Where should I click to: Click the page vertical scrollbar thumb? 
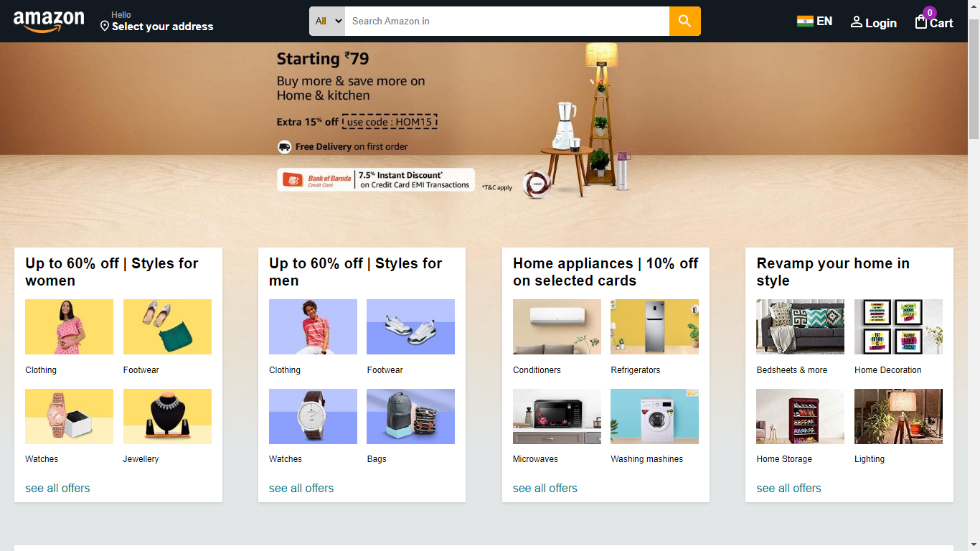tap(974, 79)
